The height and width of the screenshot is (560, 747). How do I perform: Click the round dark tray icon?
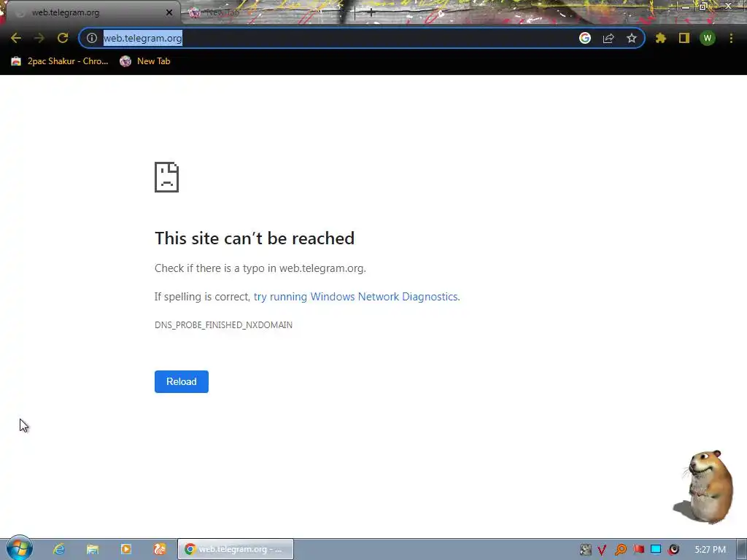[673, 550]
